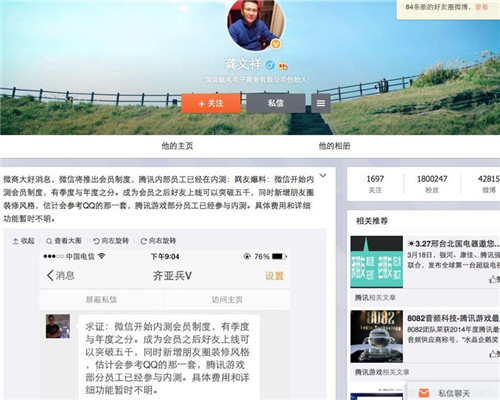Open the 微博 posts count
This screenshot has width=500, height=400.
point(489,184)
